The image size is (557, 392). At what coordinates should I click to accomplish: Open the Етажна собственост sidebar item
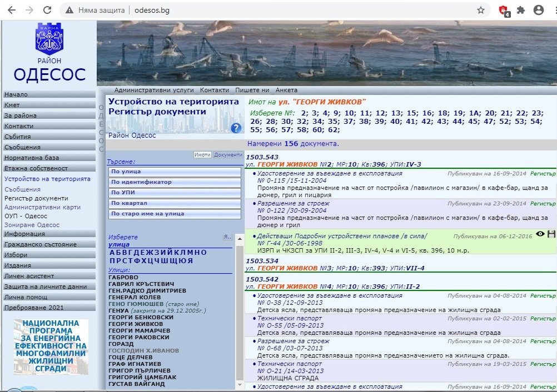tap(36, 168)
